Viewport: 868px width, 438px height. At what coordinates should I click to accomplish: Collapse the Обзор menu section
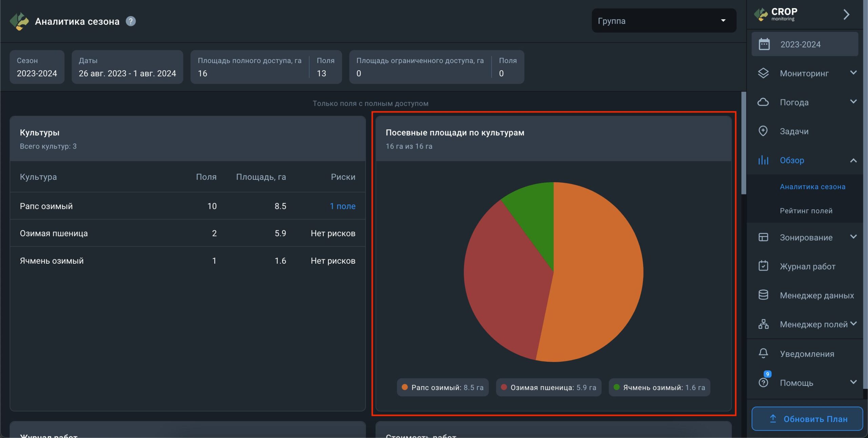(853, 160)
